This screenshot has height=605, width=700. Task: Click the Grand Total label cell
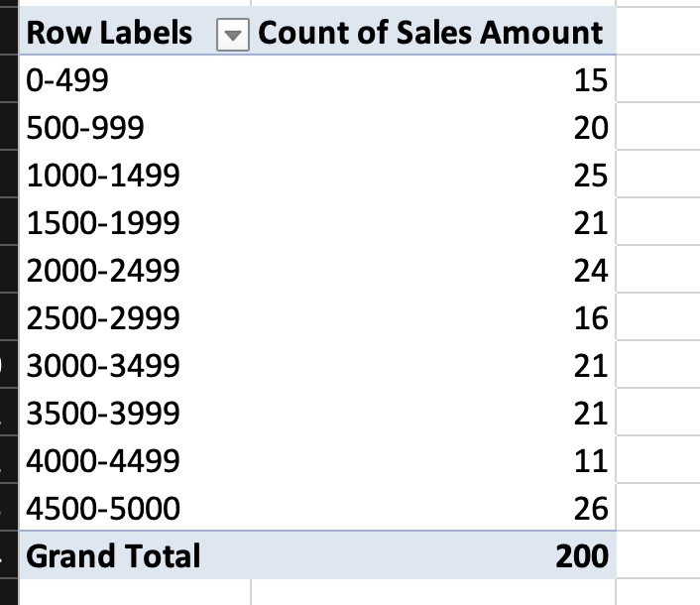(x=113, y=555)
